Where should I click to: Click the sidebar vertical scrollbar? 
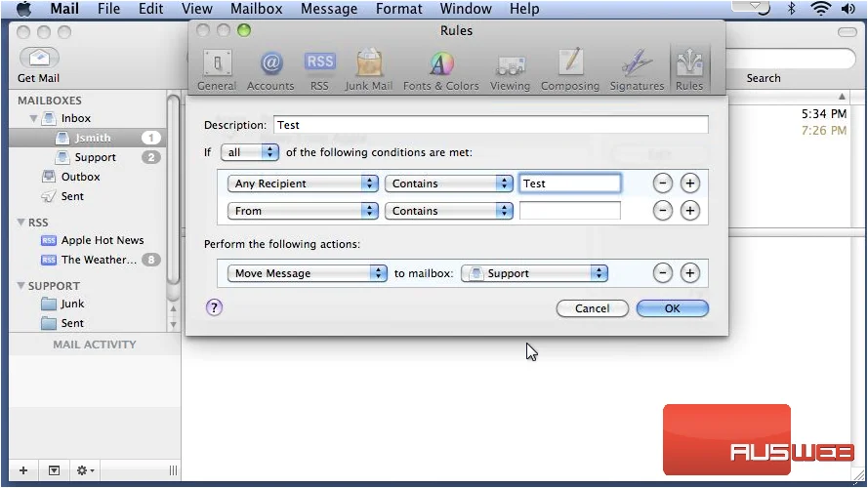(173, 190)
